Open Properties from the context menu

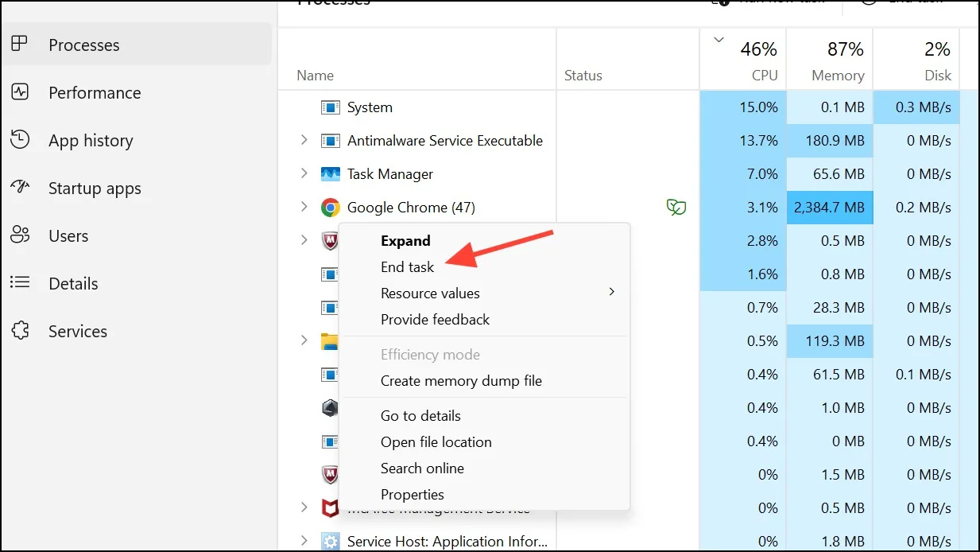coord(413,495)
